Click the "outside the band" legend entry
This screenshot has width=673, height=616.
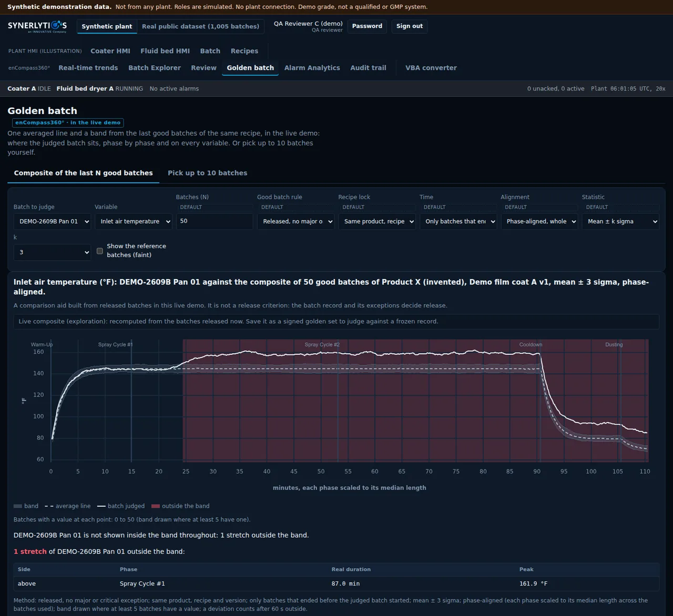click(180, 506)
